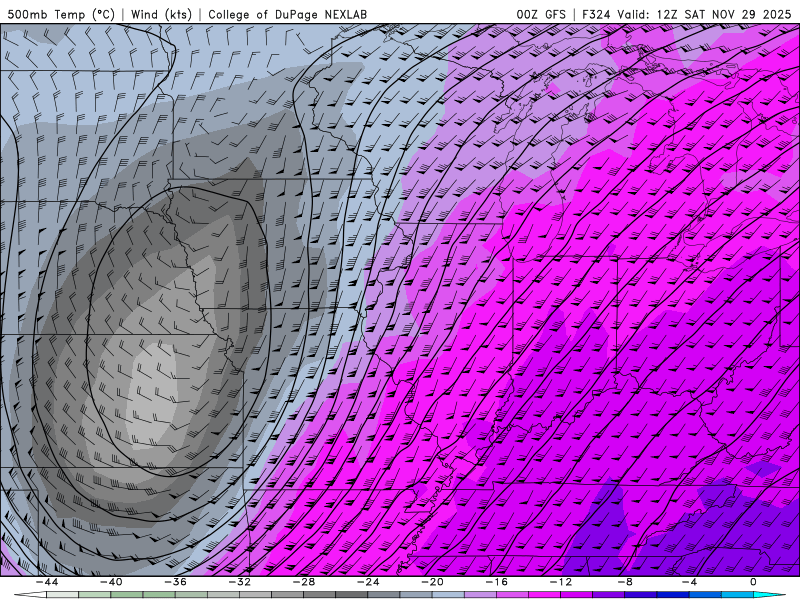Click the -36 color scale label
Screen dimensions: 800x600
tap(176, 582)
